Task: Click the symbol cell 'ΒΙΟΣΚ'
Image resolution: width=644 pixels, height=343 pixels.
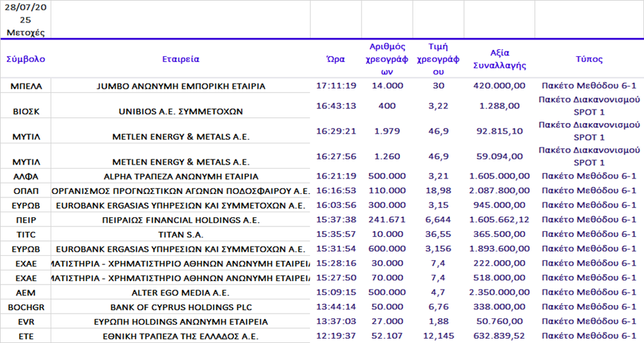Action: click(26, 111)
